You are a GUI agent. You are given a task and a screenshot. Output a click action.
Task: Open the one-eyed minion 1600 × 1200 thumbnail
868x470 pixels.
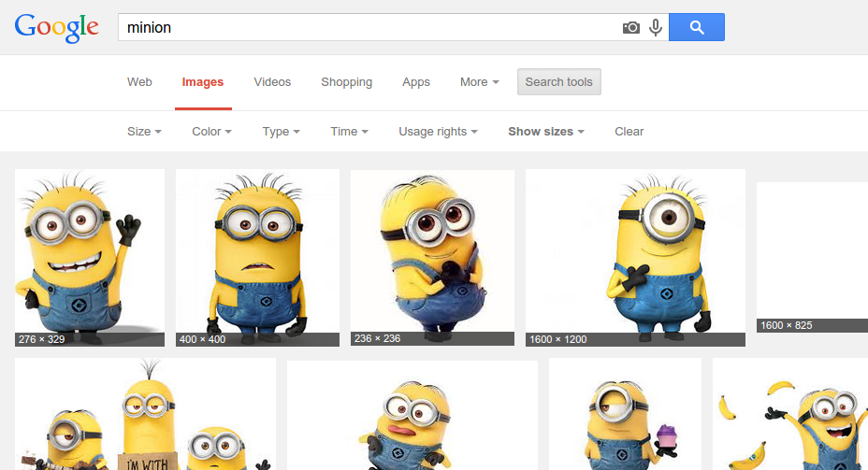(x=635, y=258)
